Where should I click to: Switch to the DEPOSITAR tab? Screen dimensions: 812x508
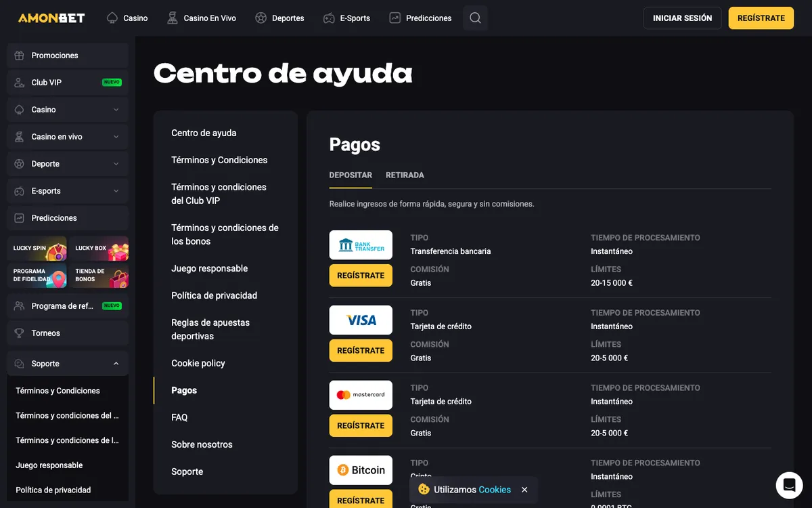[x=351, y=175]
